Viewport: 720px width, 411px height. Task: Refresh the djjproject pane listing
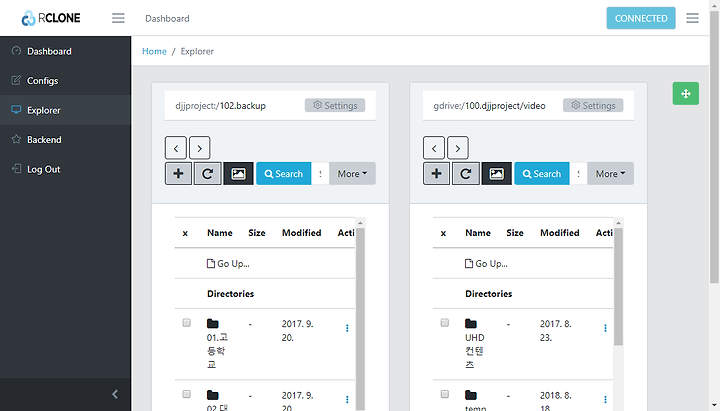click(x=208, y=173)
